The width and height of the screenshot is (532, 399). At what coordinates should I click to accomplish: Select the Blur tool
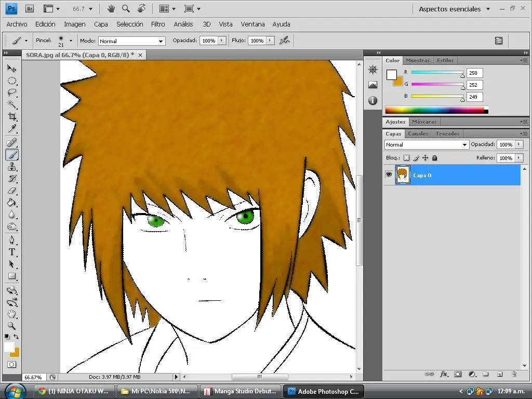pos(12,215)
